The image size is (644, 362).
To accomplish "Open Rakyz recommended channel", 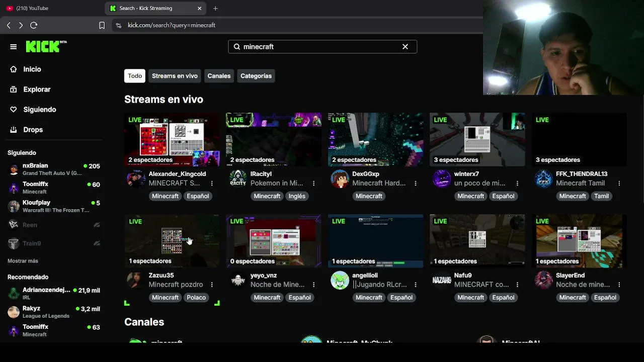I will (54, 312).
